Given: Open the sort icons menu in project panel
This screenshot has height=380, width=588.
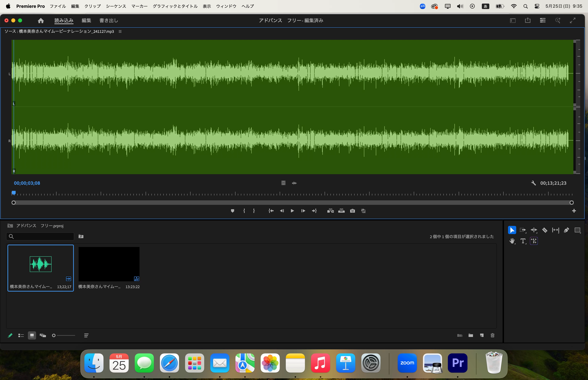Looking at the screenshot, I should pos(86,335).
